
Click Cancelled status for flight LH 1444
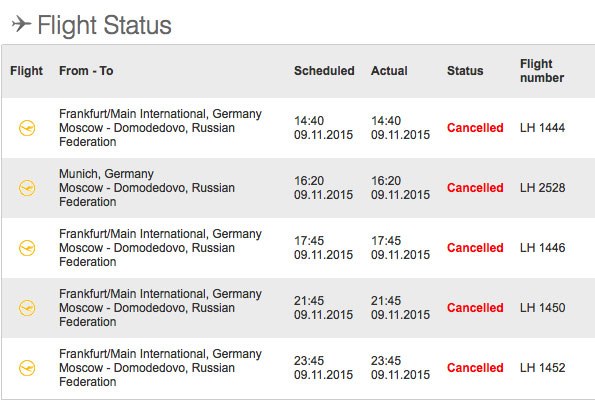click(475, 128)
